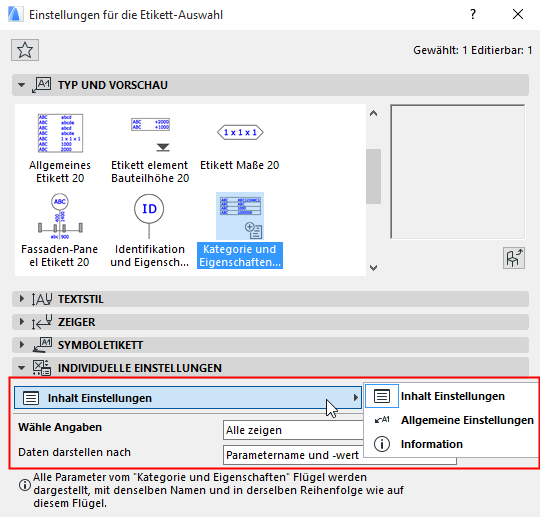Click the label preview area
This screenshot has height=517, width=540.
[458, 172]
